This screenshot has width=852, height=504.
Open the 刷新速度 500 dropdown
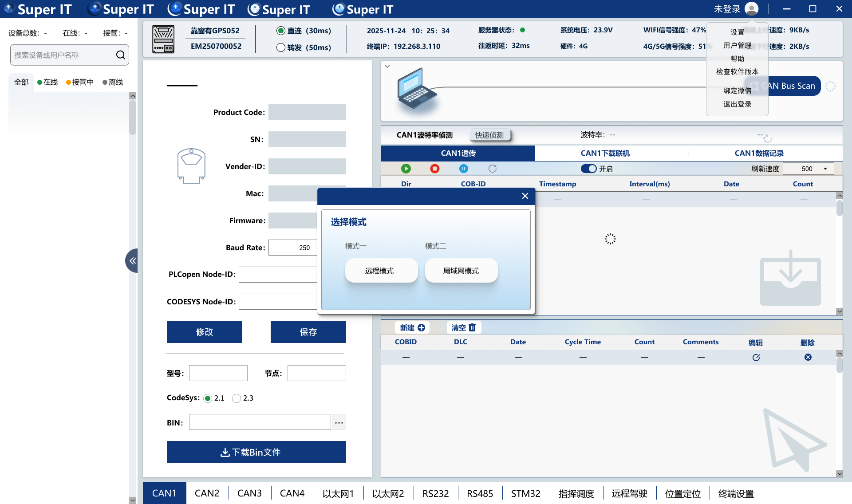pyautogui.click(x=809, y=169)
